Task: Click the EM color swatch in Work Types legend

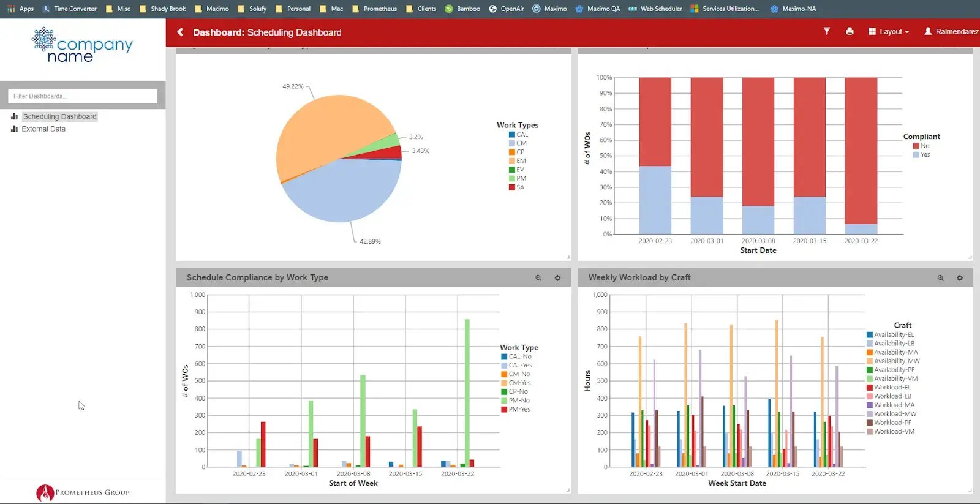Action: pyautogui.click(x=512, y=161)
